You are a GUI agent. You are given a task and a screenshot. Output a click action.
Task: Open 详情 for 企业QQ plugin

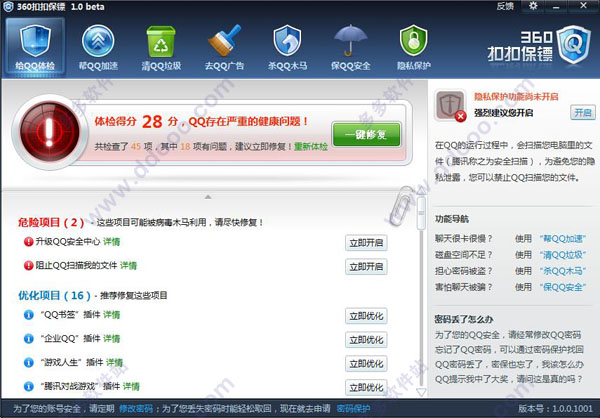tap(112, 339)
